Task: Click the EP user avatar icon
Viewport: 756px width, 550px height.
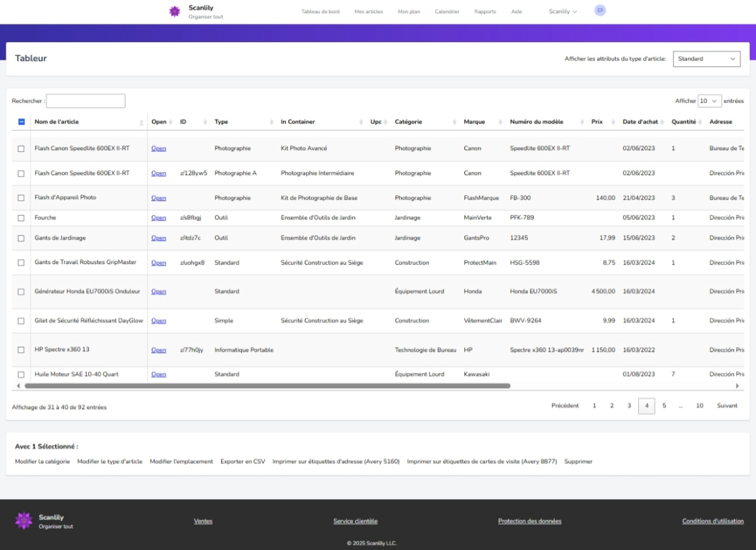Action: click(x=600, y=11)
